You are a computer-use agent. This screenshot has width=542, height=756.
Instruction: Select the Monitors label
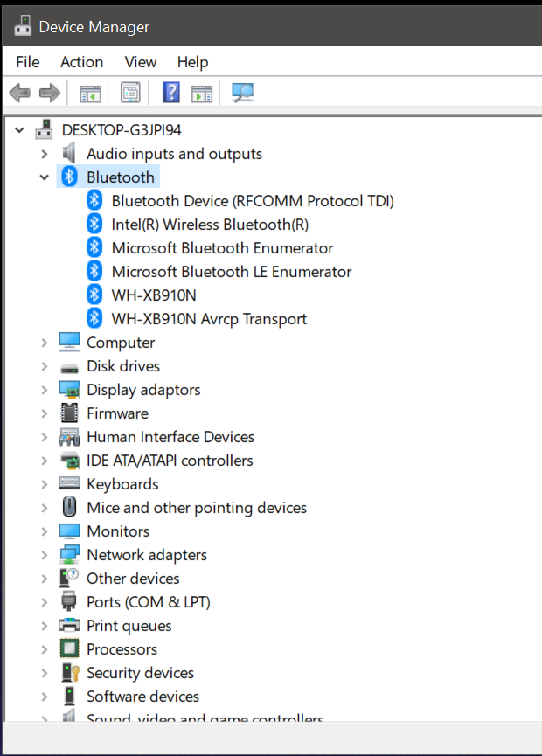pyautogui.click(x=118, y=531)
